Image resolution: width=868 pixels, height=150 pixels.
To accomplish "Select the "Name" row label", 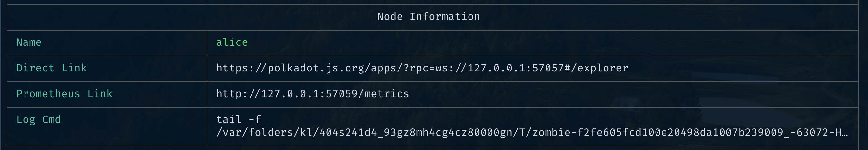I will [29, 42].
